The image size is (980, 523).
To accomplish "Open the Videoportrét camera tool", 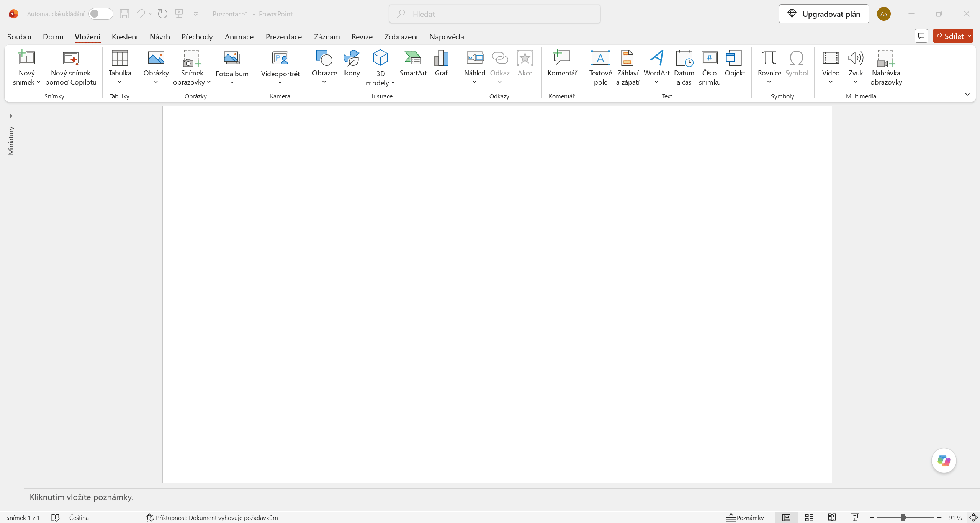I will click(280, 68).
